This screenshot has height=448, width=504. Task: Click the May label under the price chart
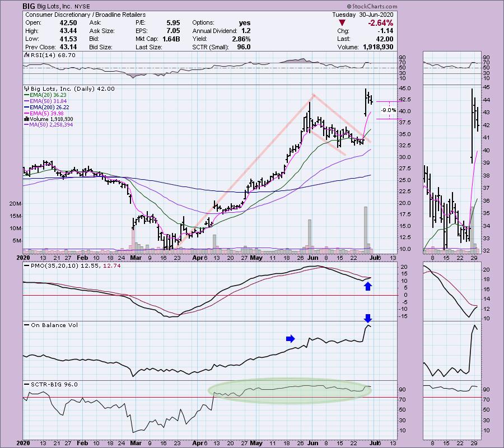pos(256,258)
